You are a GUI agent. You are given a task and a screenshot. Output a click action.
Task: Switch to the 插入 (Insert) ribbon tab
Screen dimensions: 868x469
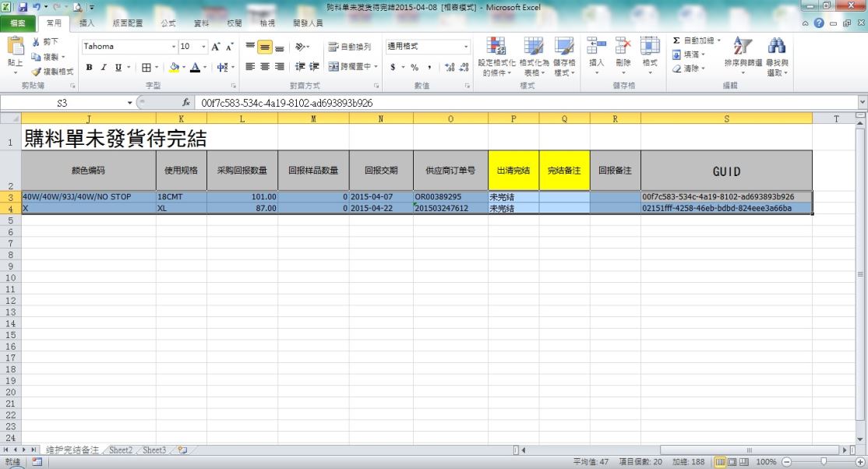tap(87, 23)
